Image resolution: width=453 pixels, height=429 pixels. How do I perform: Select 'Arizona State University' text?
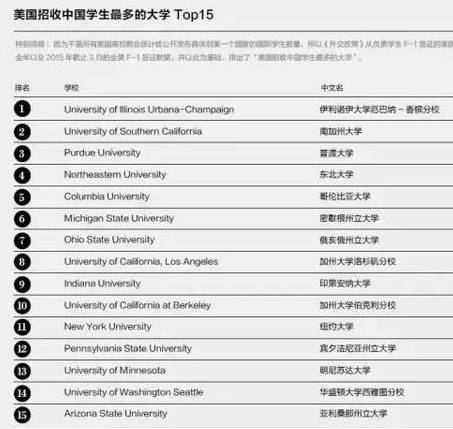[x=116, y=414]
